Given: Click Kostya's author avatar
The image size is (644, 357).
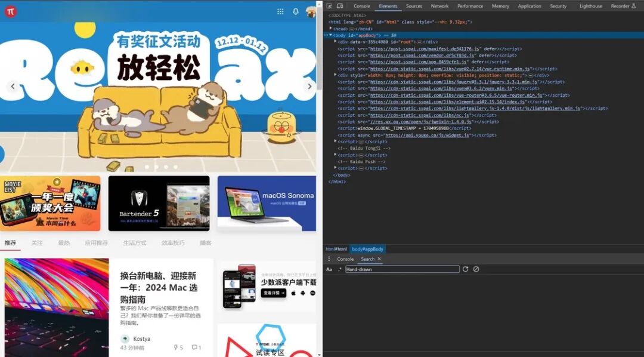Looking at the screenshot, I should pyautogui.click(x=125, y=339).
